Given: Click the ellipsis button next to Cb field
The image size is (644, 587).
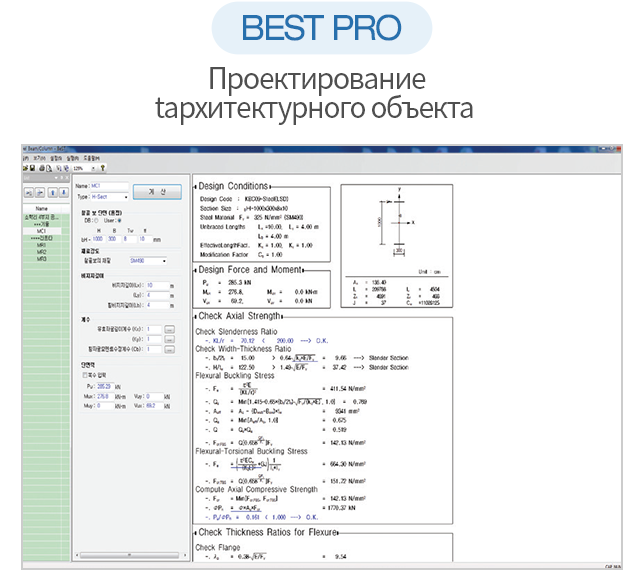Looking at the screenshot, I should click(169, 349).
